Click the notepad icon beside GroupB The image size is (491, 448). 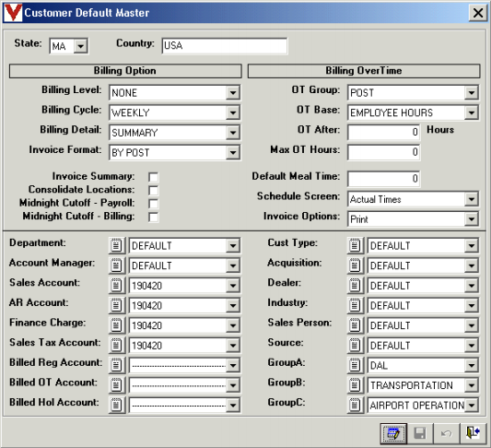click(355, 385)
